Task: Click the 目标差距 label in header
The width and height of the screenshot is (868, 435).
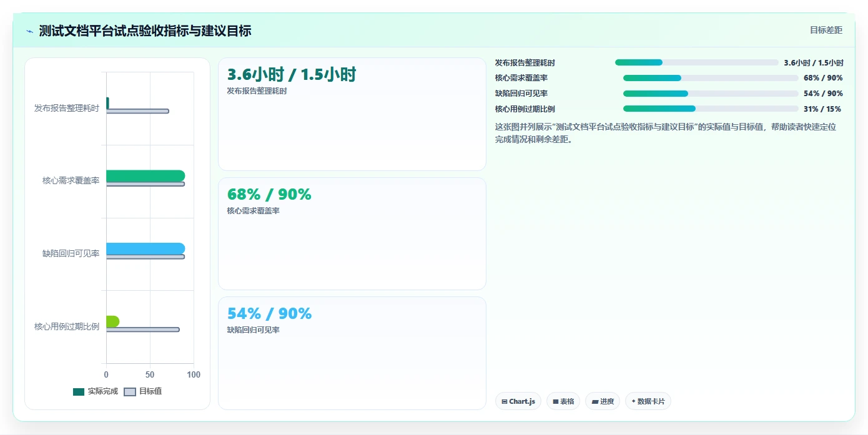Action: [x=826, y=30]
